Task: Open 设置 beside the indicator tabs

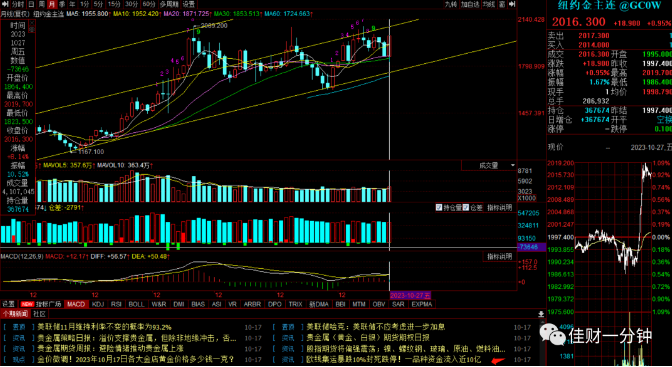Action: tap(9, 304)
